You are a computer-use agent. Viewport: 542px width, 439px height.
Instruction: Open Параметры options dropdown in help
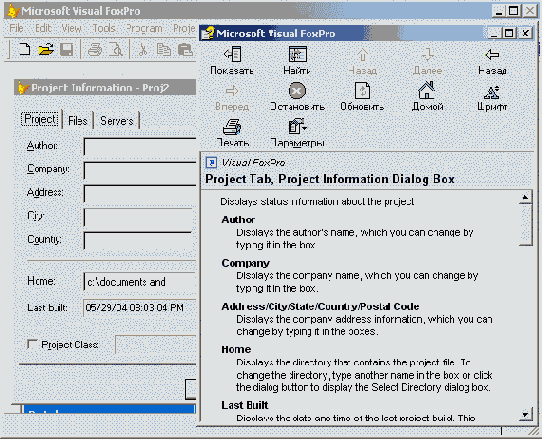(297, 133)
